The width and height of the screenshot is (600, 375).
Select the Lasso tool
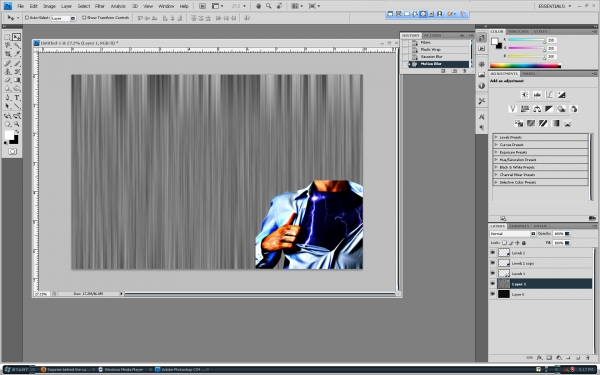7,46
